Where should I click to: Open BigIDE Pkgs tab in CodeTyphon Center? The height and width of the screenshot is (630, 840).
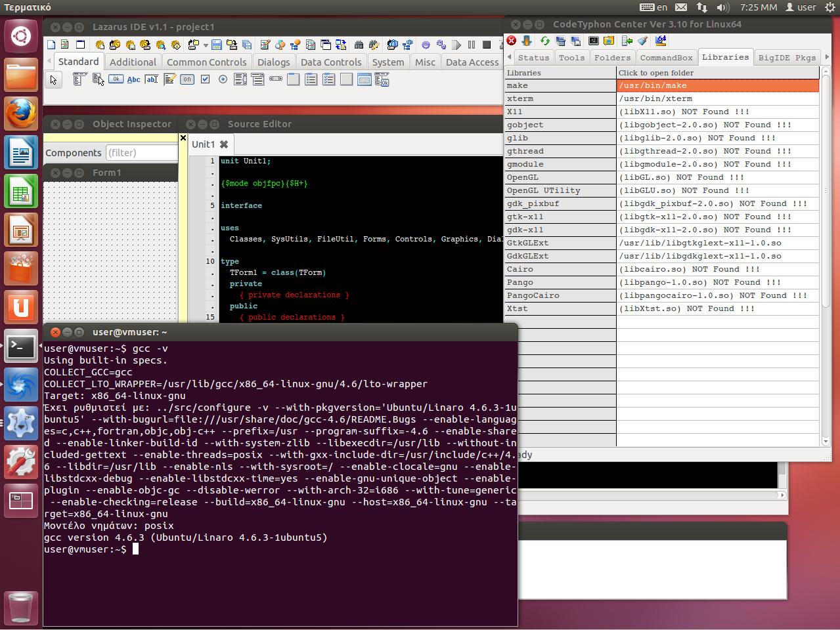[787, 58]
